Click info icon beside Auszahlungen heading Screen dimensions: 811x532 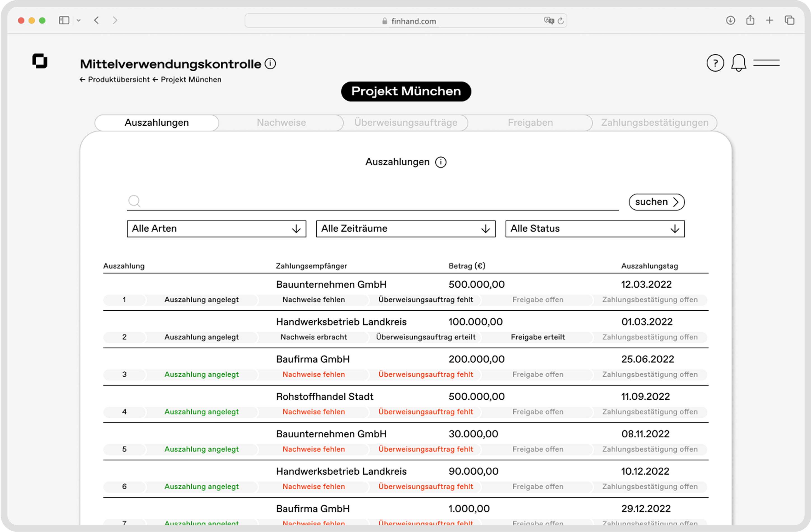[x=441, y=162]
